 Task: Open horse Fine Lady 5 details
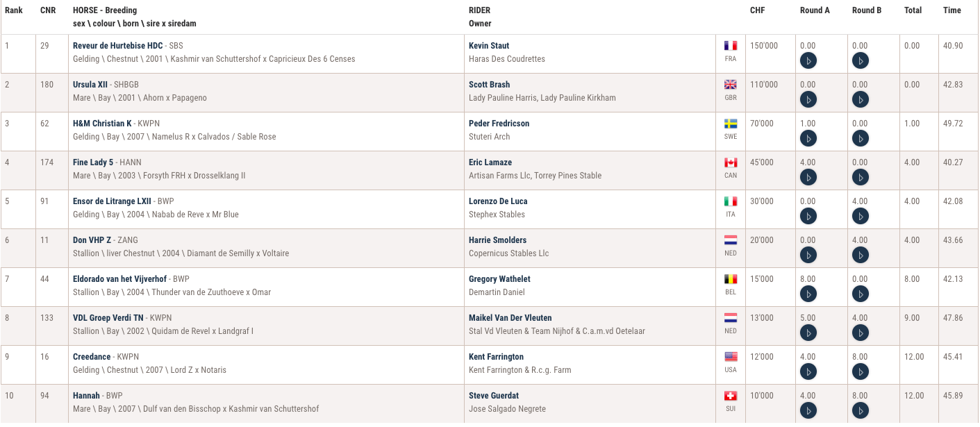pos(93,162)
